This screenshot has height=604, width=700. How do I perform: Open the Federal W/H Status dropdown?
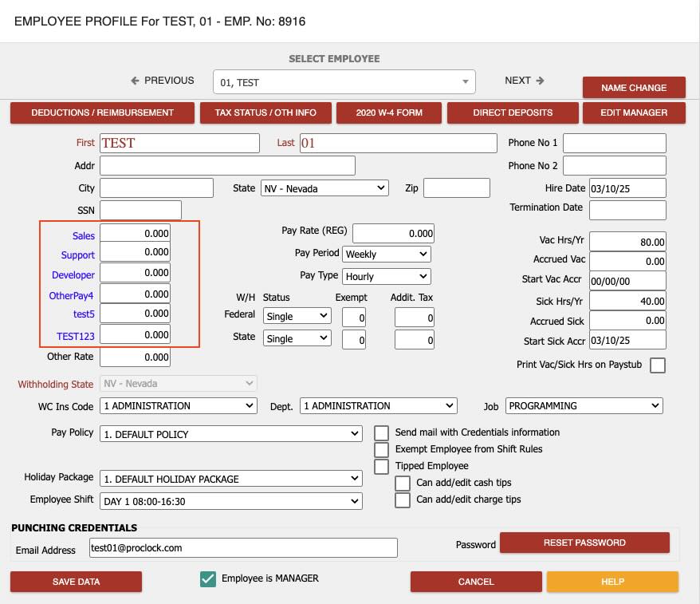pyautogui.click(x=297, y=316)
